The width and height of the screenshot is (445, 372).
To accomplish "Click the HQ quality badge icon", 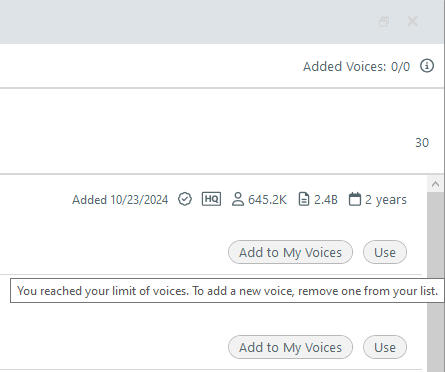I will click(211, 199).
